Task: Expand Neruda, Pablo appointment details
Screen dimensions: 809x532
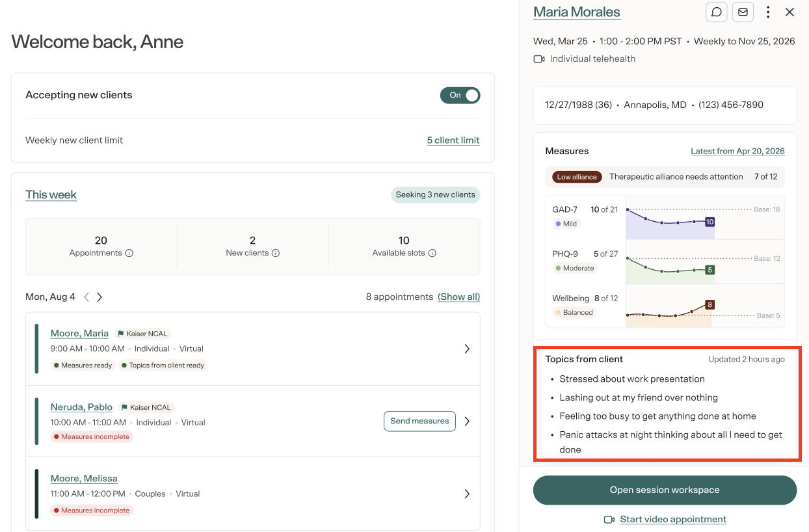Action: tap(467, 421)
